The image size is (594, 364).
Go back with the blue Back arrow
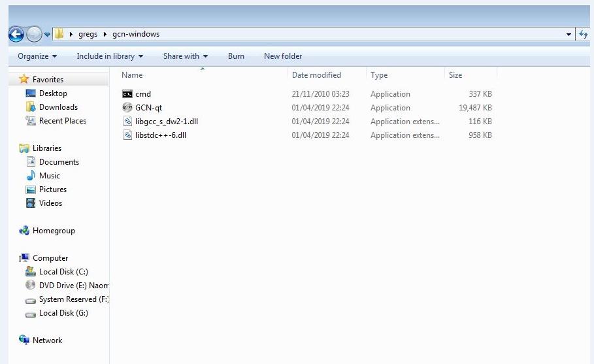16,35
